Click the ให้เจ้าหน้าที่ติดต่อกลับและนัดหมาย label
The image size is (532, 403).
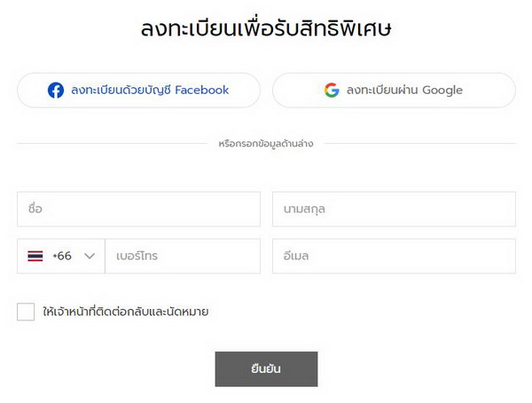(125, 312)
